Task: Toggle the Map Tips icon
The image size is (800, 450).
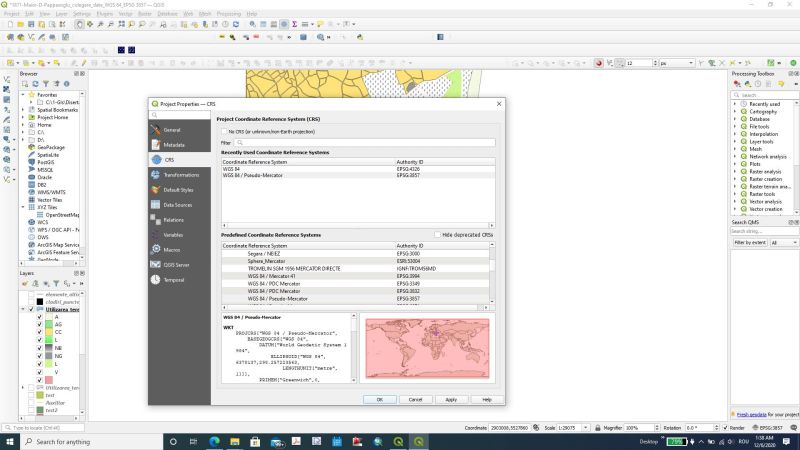Action: (320, 24)
